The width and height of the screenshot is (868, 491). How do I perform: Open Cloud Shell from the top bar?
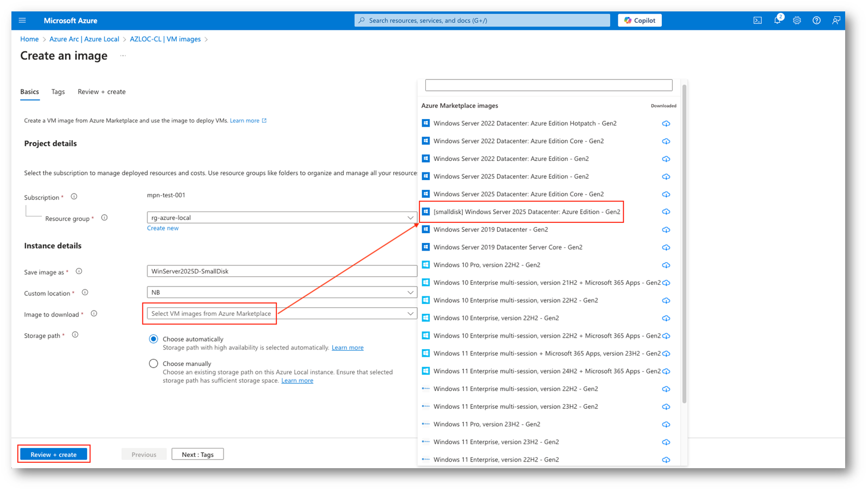click(757, 21)
